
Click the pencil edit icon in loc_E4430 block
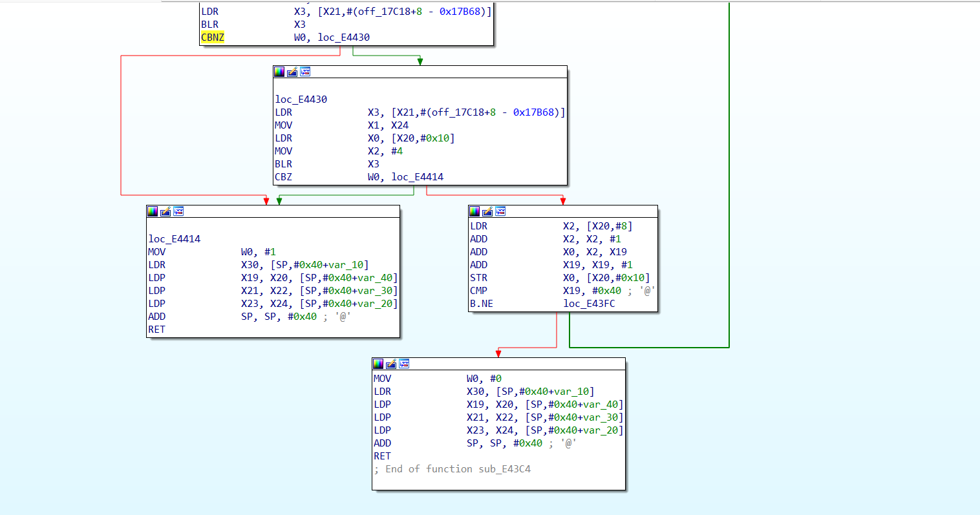tap(292, 72)
